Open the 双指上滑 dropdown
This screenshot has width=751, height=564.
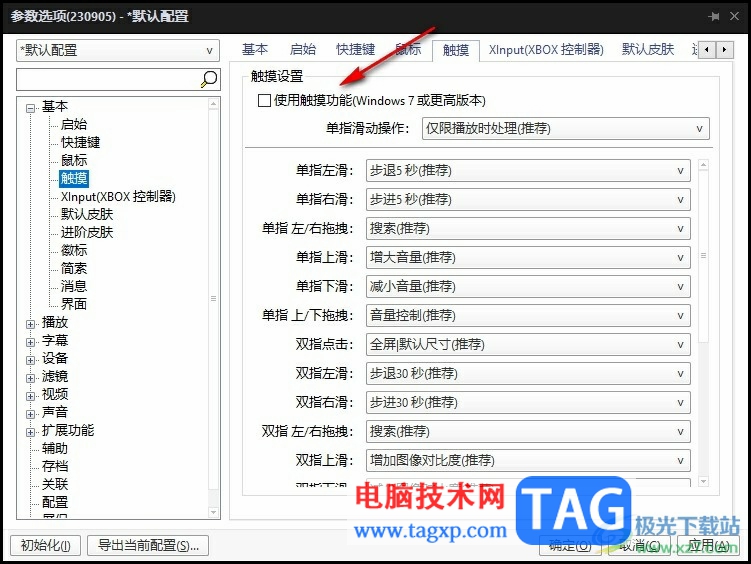pos(528,461)
